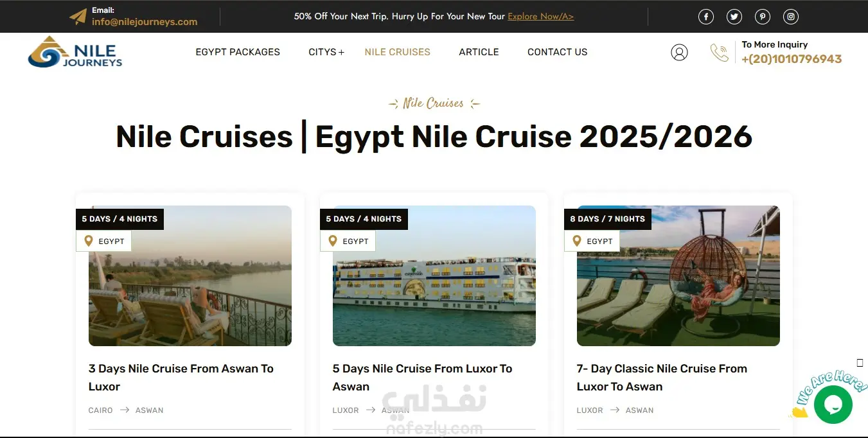
Task: Open the 7-Day Classic Nile Cruise image
Action: pyautogui.click(x=678, y=276)
